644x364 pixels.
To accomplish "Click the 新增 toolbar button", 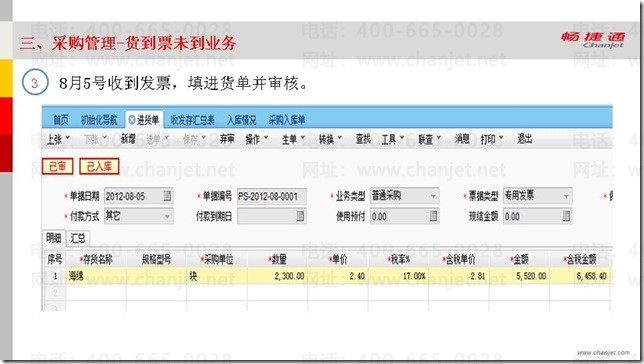I will point(128,140).
